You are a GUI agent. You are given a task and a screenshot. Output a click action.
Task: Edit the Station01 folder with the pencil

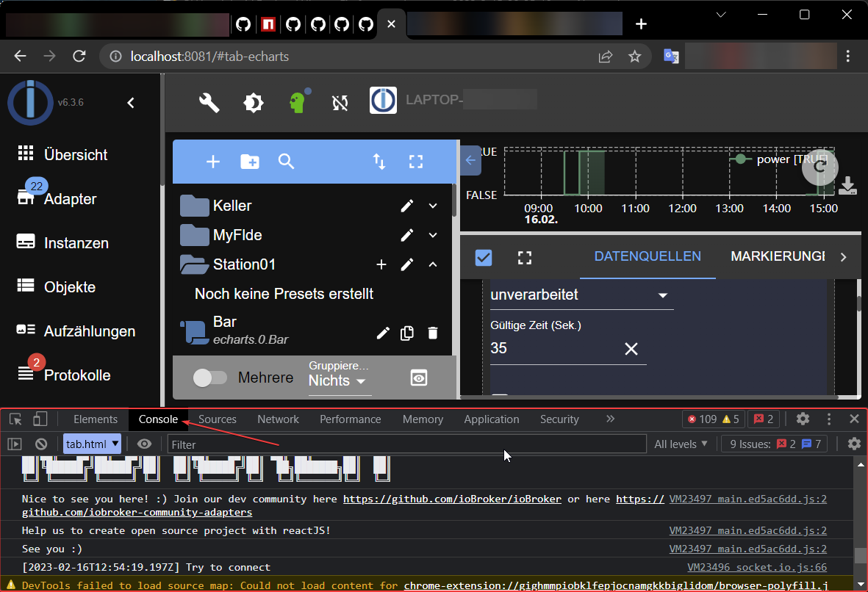407,264
